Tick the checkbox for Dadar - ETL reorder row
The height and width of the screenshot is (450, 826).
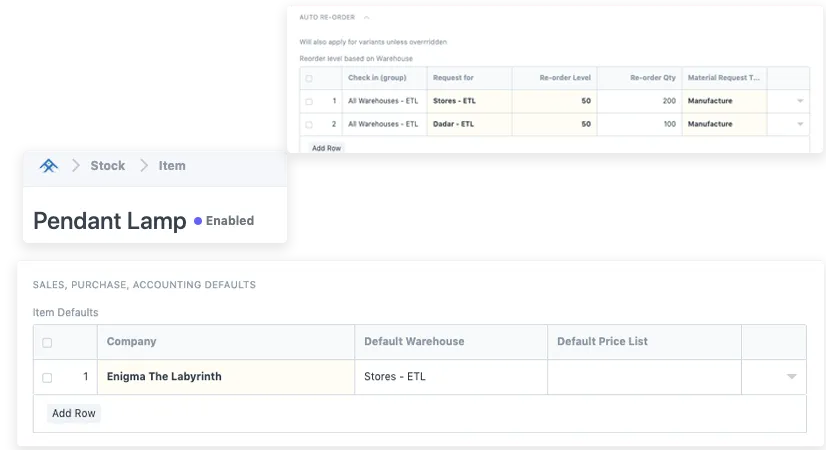click(308, 125)
